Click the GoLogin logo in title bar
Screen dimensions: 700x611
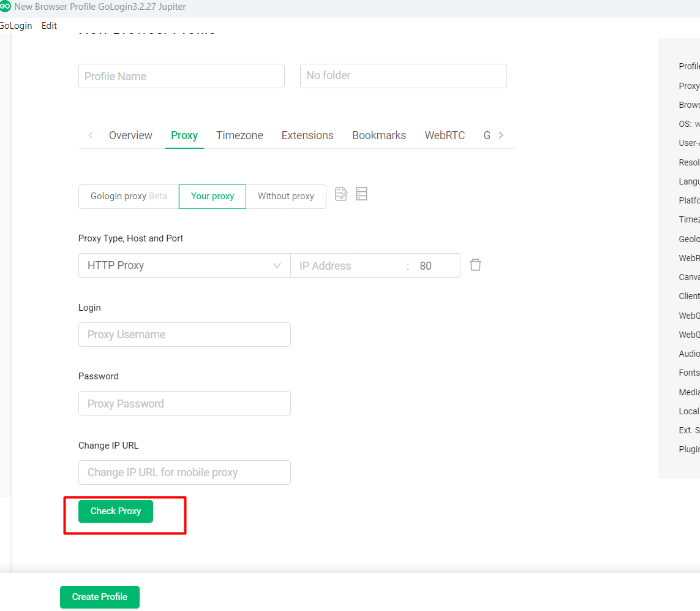coord(6,7)
